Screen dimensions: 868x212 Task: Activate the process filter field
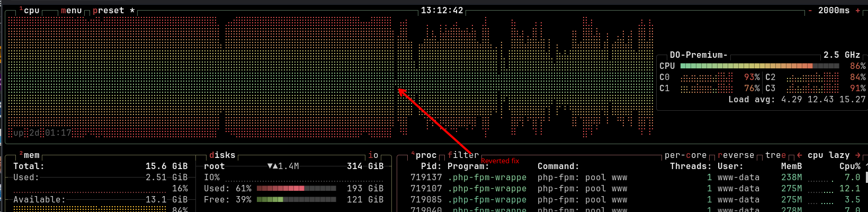coord(463,155)
